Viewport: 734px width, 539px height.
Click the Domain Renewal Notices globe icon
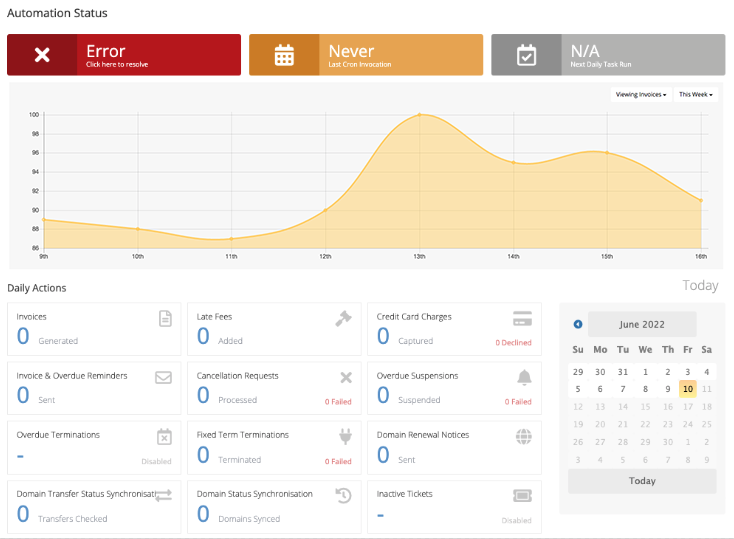click(524, 436)
